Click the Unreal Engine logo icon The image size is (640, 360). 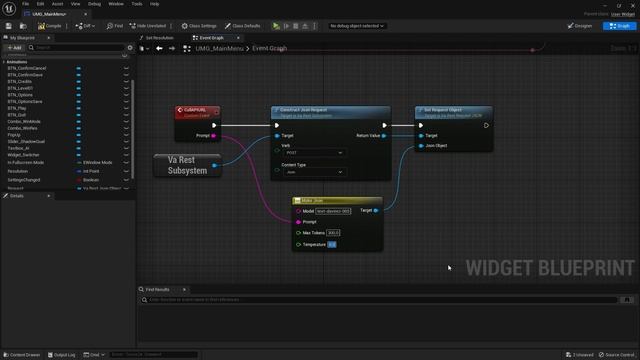pyautogui.click(x=9, y=8)
